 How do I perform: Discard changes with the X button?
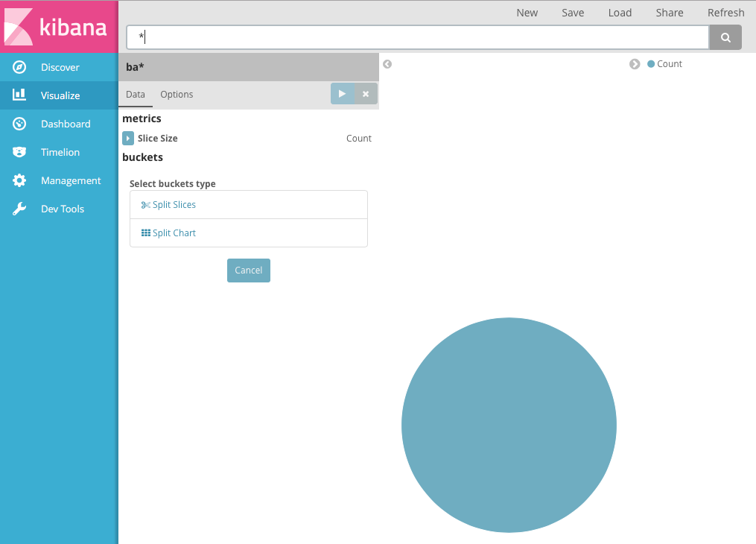365,93
